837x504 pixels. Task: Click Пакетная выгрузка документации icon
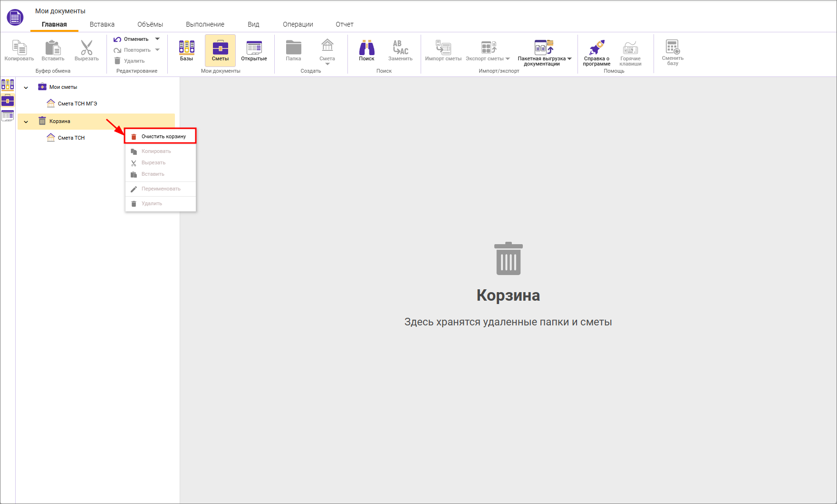pyautogui.click(x=543, y=48)
